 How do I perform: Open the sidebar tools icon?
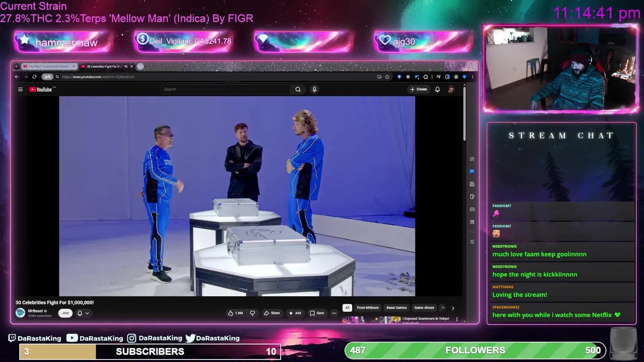472,222
